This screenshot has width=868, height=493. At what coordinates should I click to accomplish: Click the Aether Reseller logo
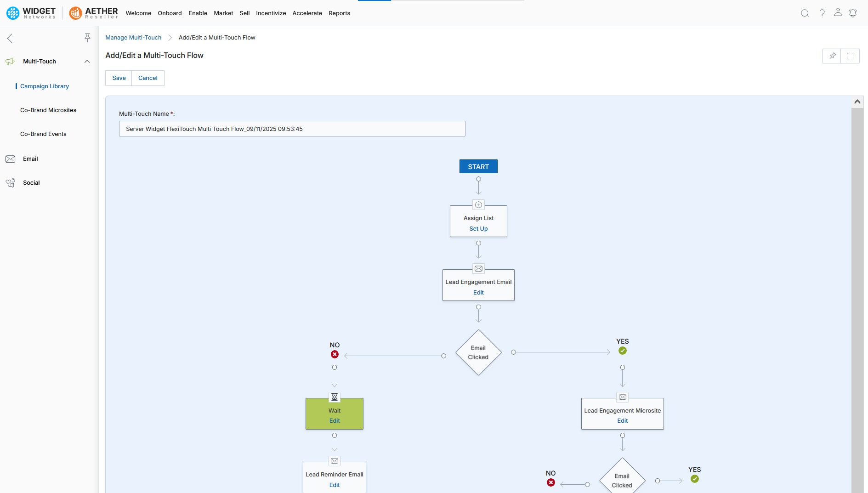pos(93,13)
